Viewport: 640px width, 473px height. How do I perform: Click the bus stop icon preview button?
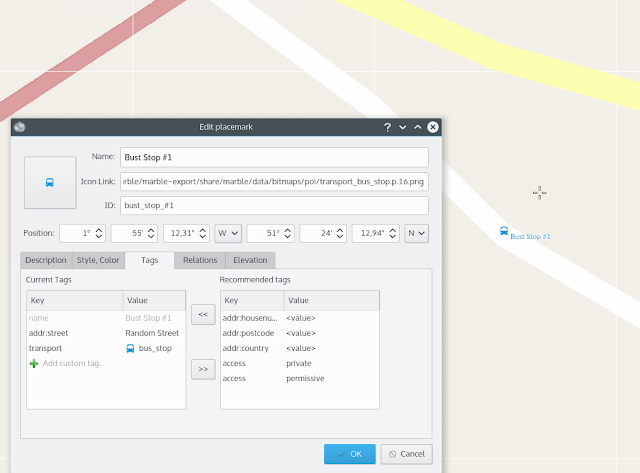(x=50, y=182)
